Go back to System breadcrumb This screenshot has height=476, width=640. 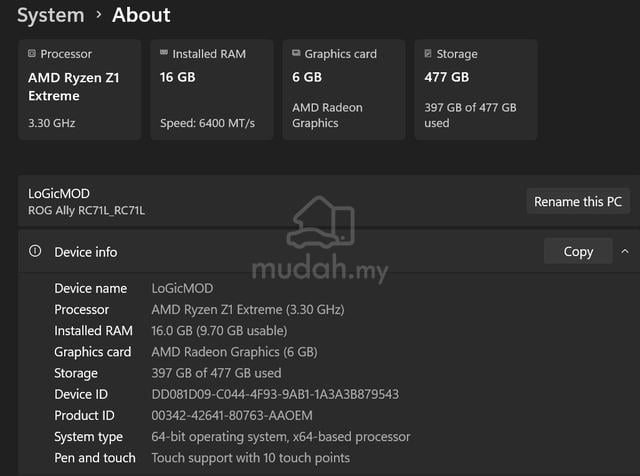[x=51, y=16]
